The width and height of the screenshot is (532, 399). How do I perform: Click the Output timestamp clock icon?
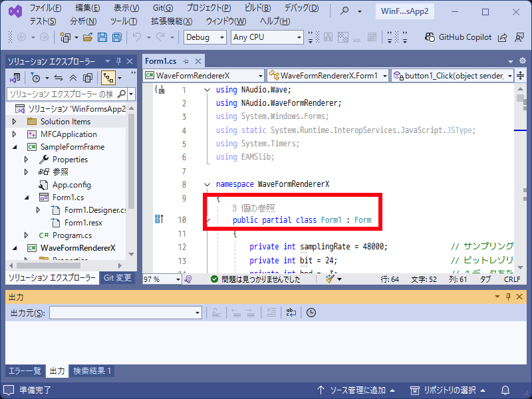[311, 313]
